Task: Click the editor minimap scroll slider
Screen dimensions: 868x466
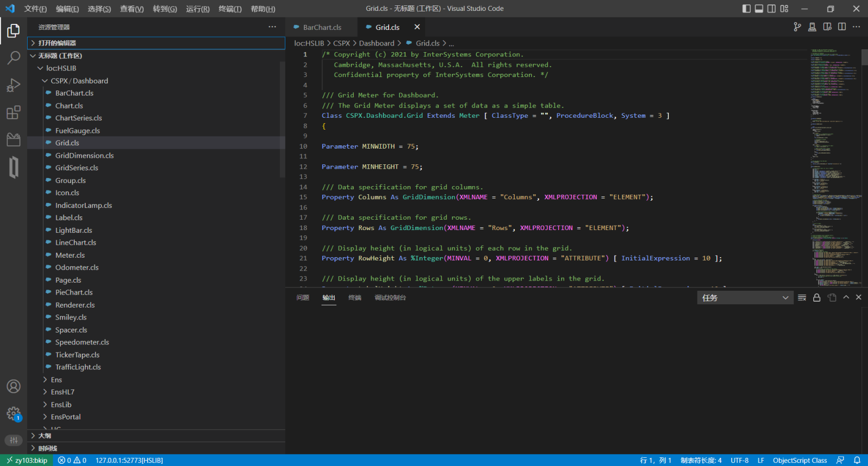Action: coord(865,58)
